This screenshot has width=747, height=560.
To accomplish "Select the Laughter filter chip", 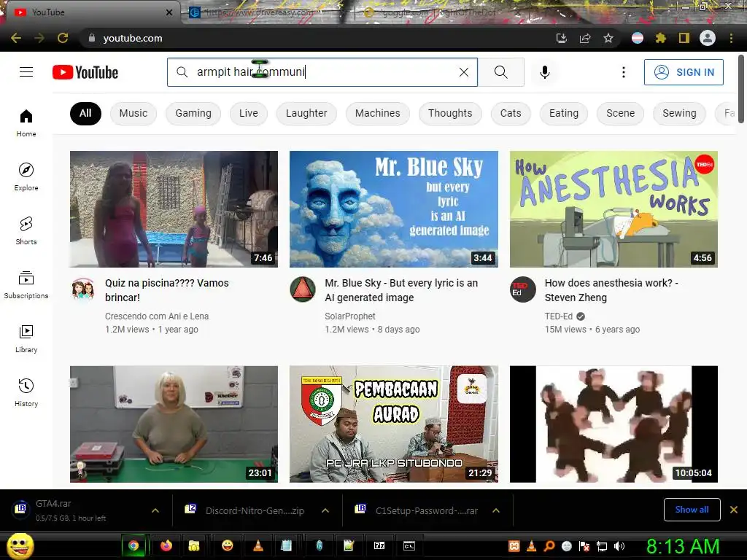I will click(306, 113).
